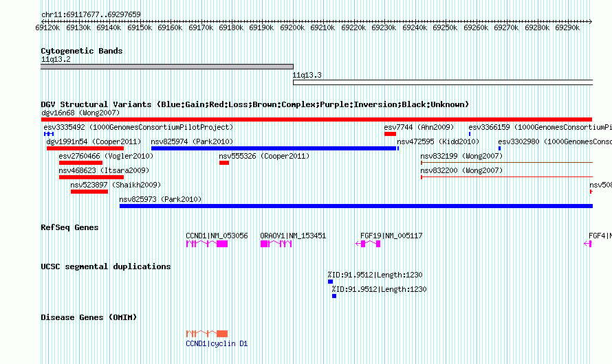The width and height of the screenshot is (612, 364).
Task: Click the nsv555326 (Cooper2011) label
Action: pos(264,156)
